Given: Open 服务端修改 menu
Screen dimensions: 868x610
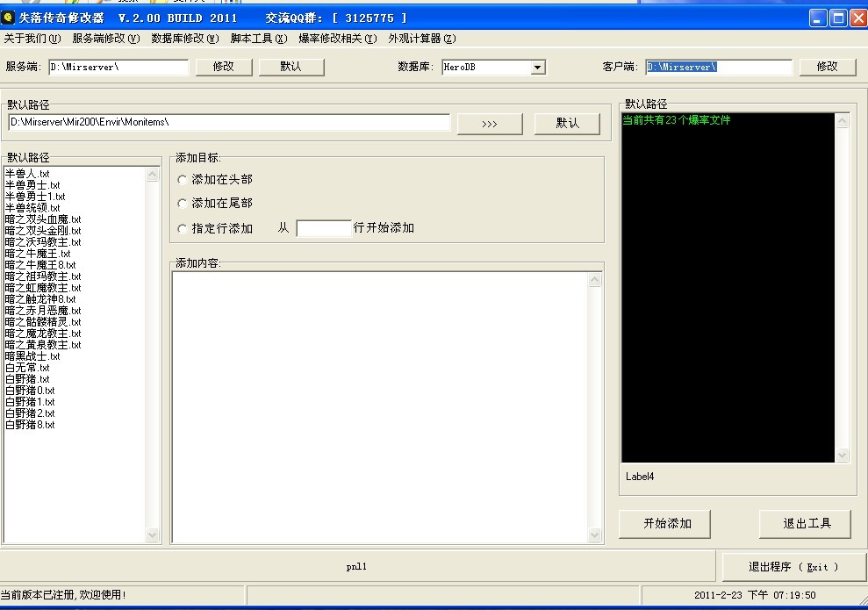Looking at the screenshot, I should pos(105,39).
